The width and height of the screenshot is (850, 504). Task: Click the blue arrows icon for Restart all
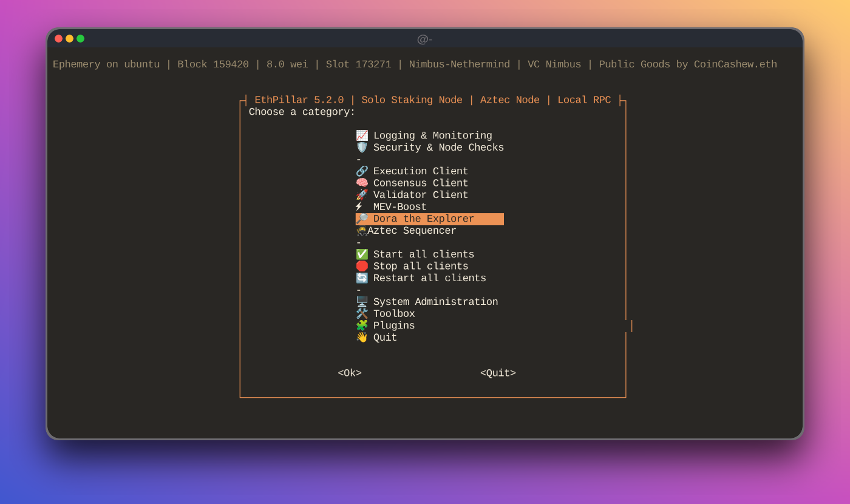362,278
